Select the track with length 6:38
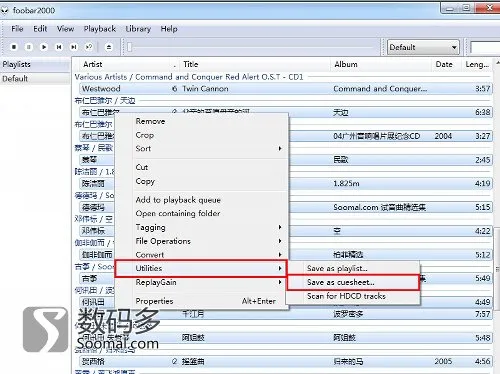This screenshot has height=374, width=500. tap(286, 112)
